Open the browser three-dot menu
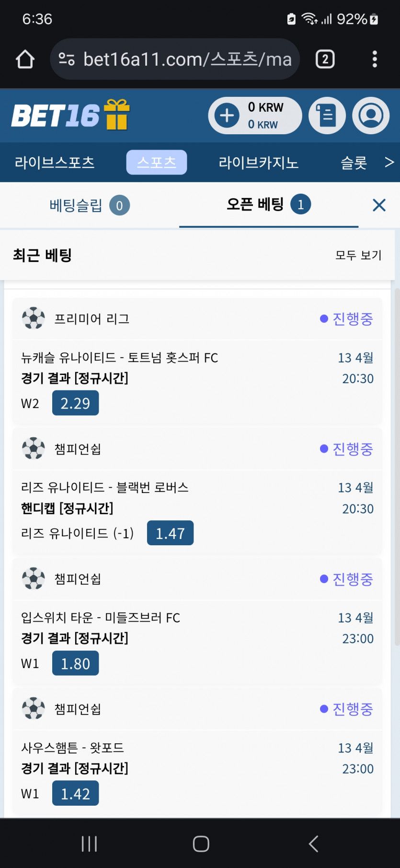This screenshot has width=400, height=868. [375, 59]
